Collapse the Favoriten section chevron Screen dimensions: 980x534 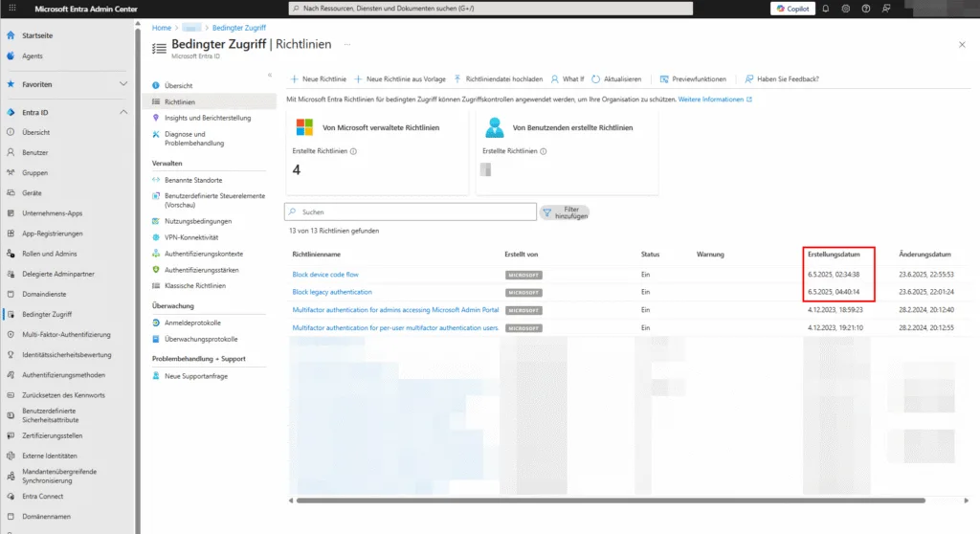pos(122,84)
